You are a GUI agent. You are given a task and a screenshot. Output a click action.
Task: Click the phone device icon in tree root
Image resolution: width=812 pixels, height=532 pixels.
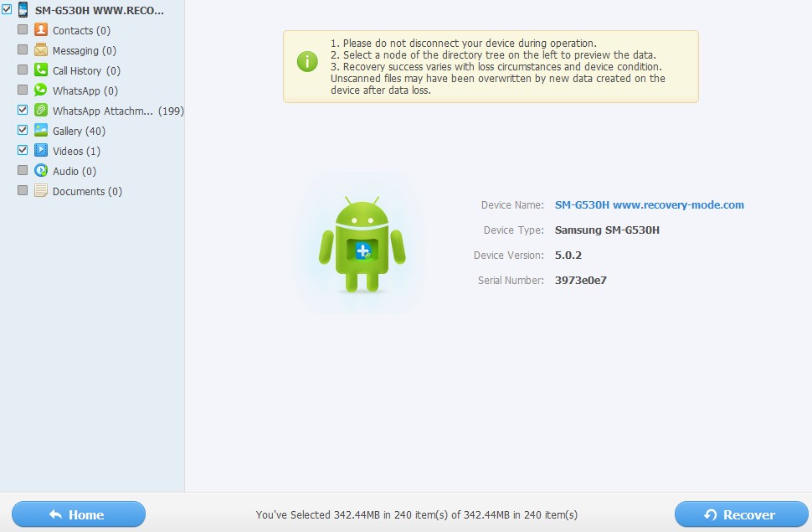[x=23, y=9]
